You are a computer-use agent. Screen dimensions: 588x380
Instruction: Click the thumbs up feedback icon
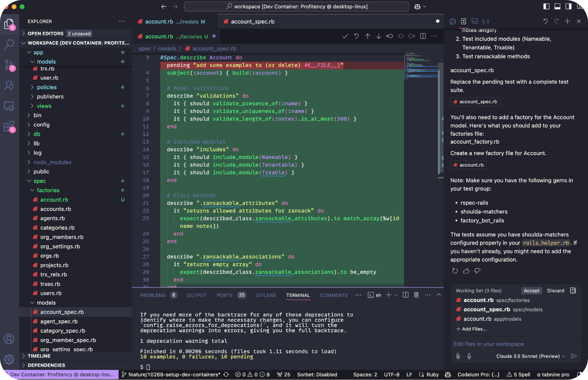pyautogui.click(x=466, y=271)
